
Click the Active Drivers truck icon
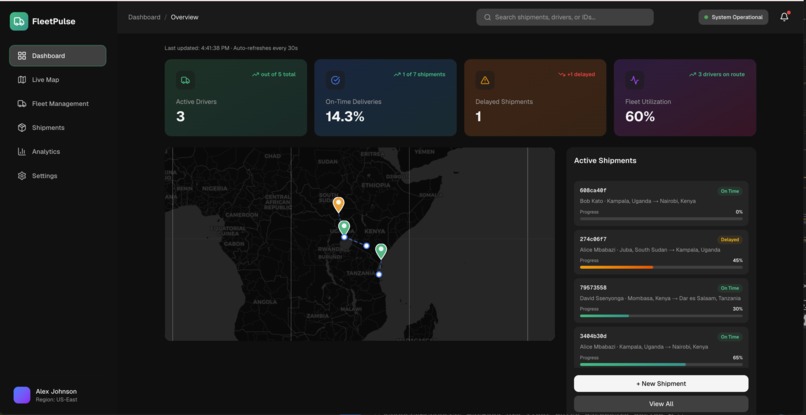185,80
